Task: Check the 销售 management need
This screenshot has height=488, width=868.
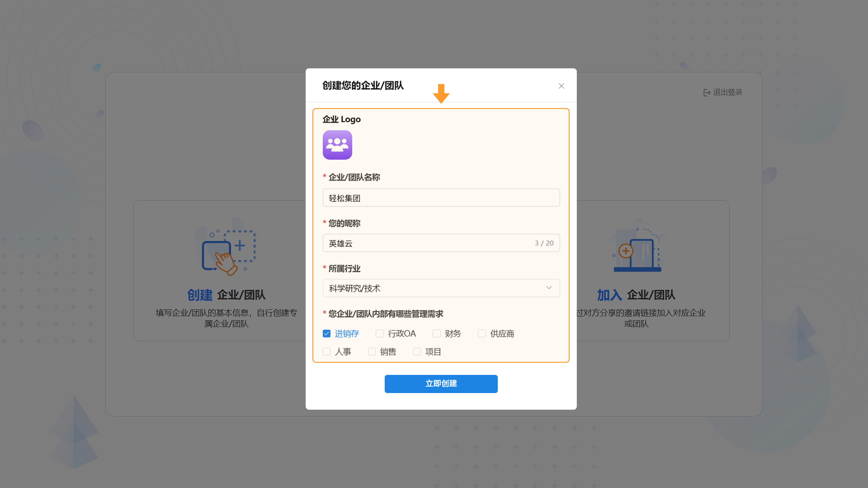Action: tap(372, 352)
